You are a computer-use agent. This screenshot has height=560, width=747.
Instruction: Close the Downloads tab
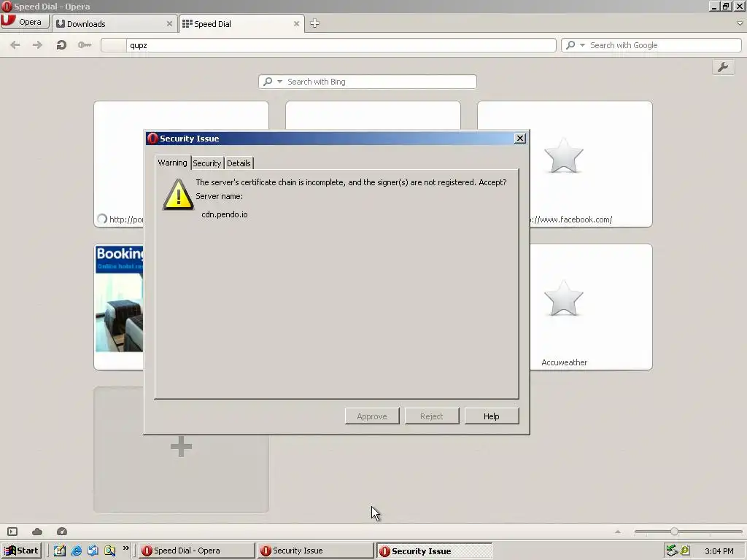169,24
